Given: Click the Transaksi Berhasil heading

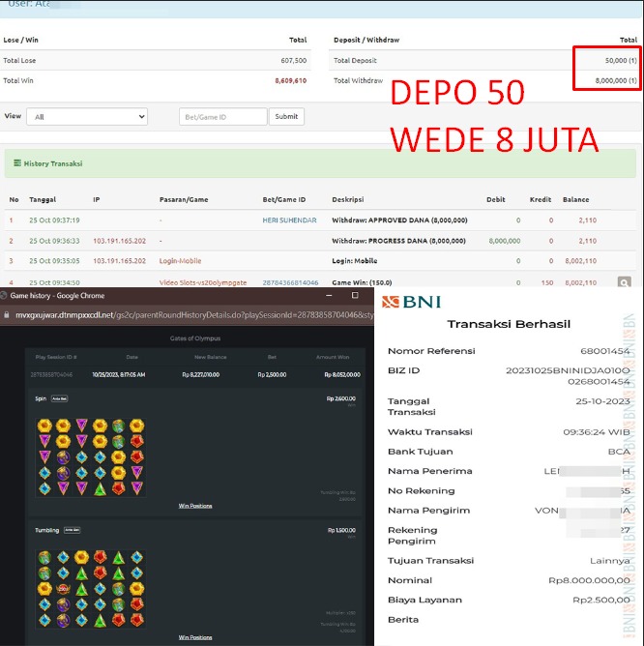Looking at the screenshot, I should pyautogui.click(x=509, y=324).
